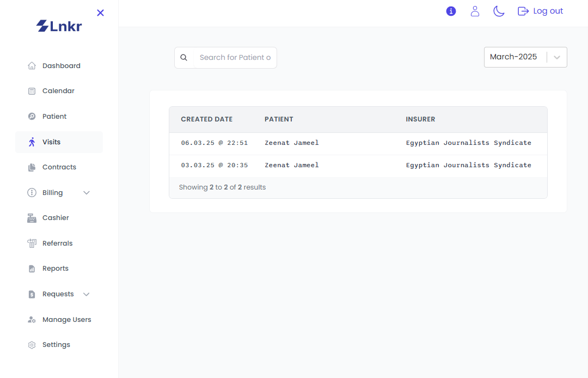Click the walking person Visits icon
588x378 pixels.
click(32, 142)
